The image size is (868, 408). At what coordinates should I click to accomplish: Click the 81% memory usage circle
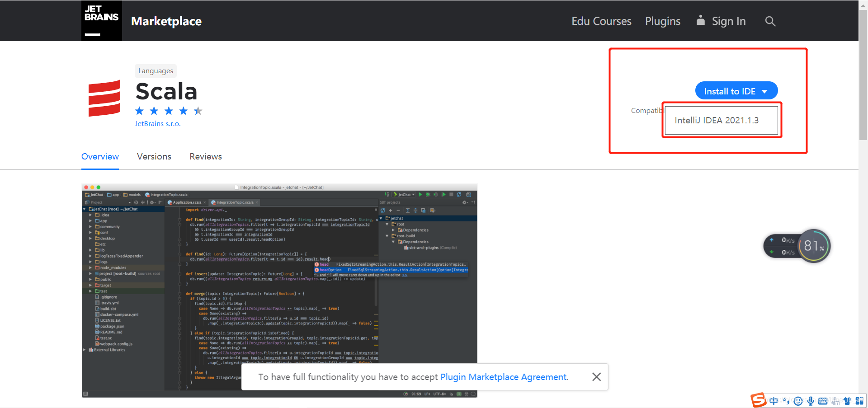814,246
